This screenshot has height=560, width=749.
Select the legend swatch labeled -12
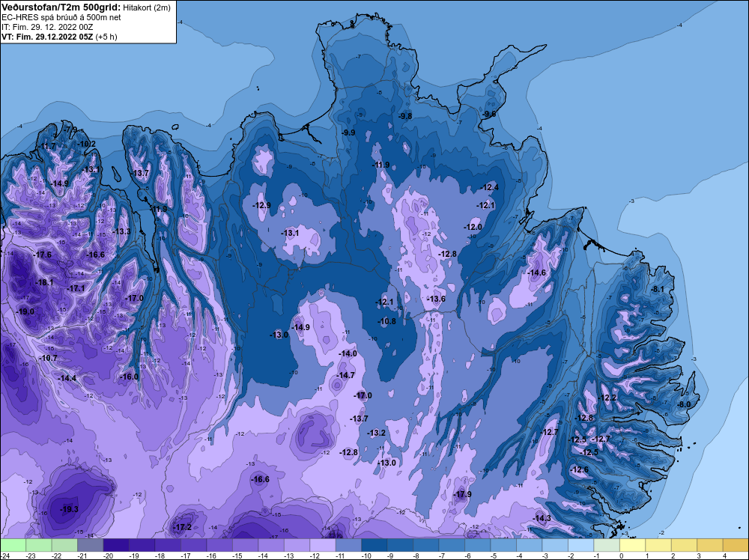point(322,545)
